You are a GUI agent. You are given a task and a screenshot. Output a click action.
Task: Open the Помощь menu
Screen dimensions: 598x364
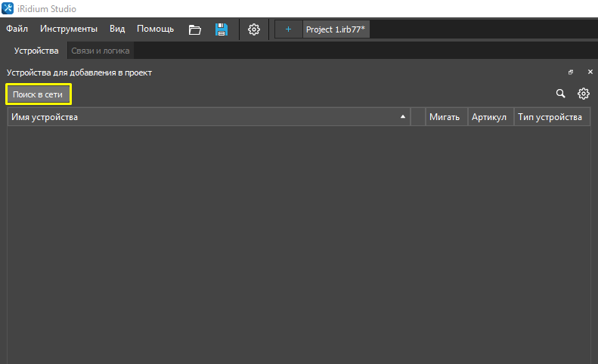pyautogui.click(x=155, y=29)
